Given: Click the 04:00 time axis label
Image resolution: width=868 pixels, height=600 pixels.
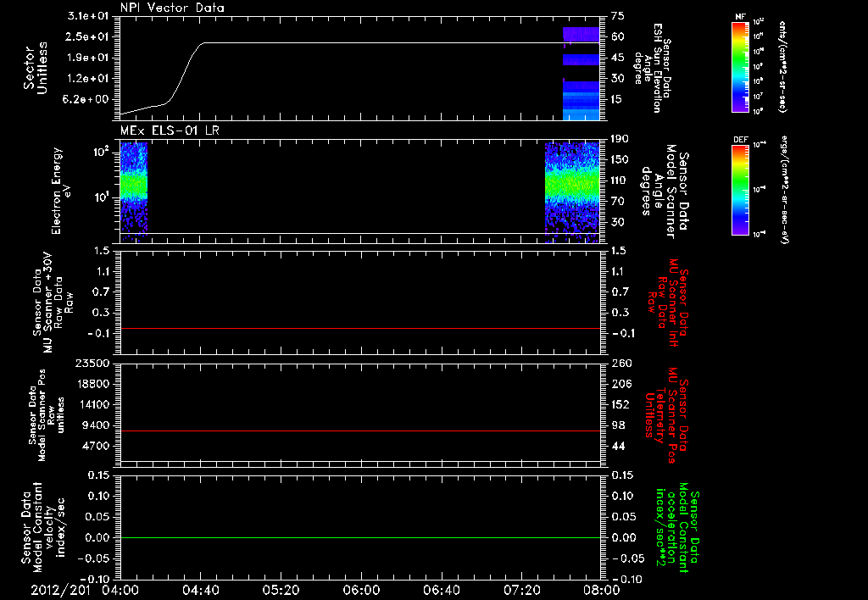Looking at the screenshot, I should tap(120, 590).
